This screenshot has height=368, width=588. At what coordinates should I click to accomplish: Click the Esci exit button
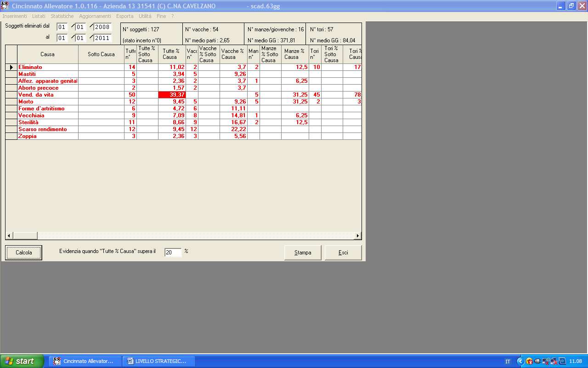click(343, 253)
